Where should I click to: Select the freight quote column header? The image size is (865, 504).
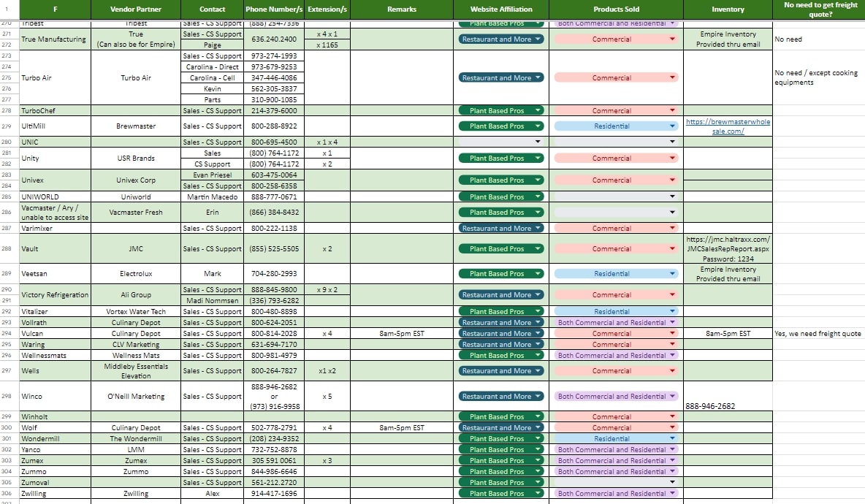pyautogui.click(x=820, y=9)
